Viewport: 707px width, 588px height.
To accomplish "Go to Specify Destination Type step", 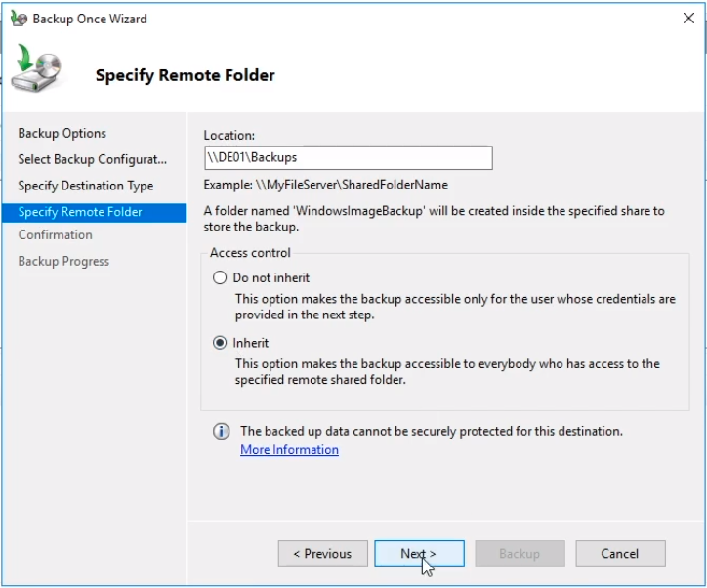I will coord(86,186).
